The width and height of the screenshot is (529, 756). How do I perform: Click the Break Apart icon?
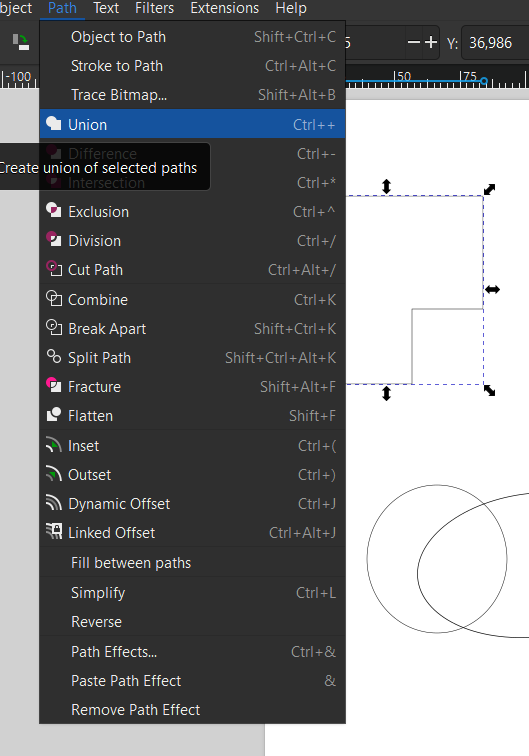pos(54,328)
